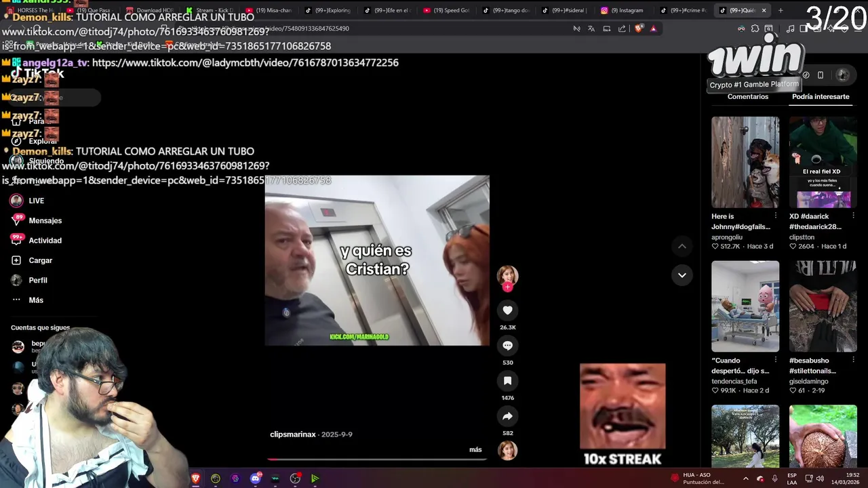
Task: Share the video using the arrow icon
Action: point(507,416)
